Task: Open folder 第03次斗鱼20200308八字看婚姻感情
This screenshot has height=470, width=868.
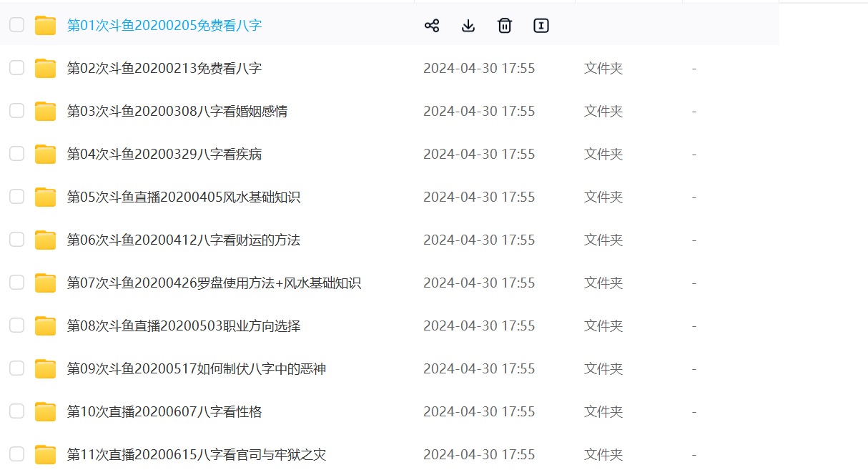Action: click(x=177, y=112)
